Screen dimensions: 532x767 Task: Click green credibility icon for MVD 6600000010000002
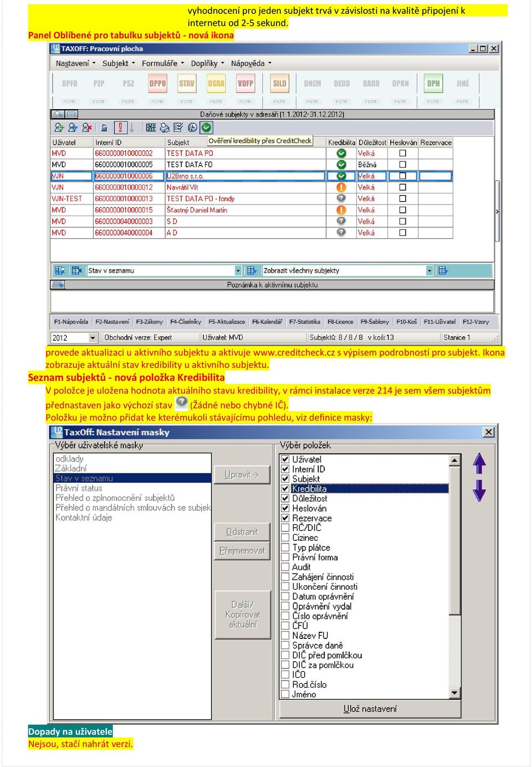coord(341,153)
